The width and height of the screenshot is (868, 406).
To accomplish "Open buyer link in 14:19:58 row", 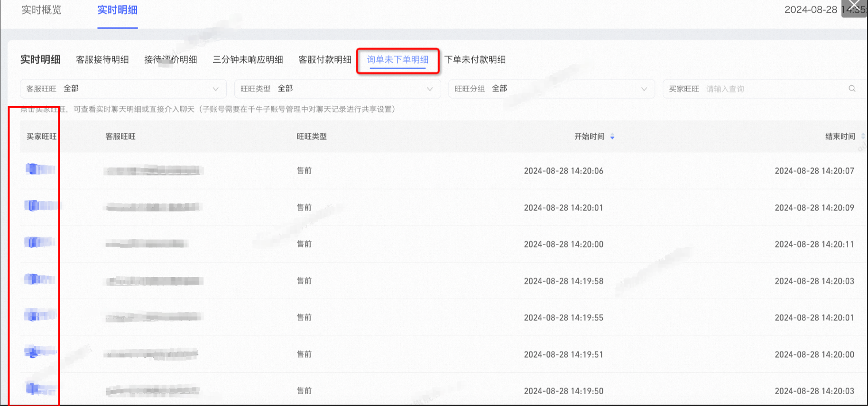I will (x=40, y=279).
